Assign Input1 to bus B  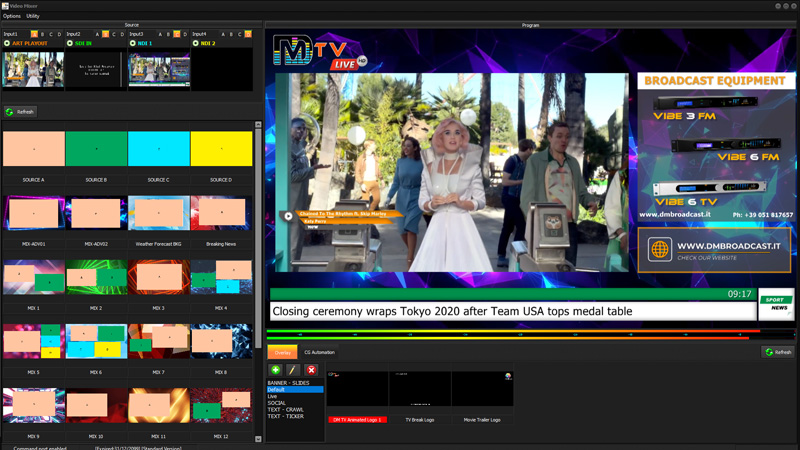42,34
